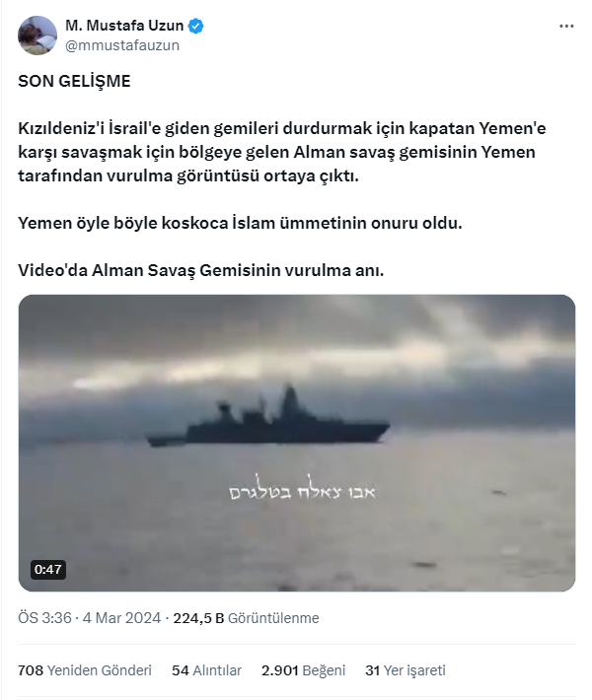
Task: Click the blue verified badge icon
Action: click(195, 26)
